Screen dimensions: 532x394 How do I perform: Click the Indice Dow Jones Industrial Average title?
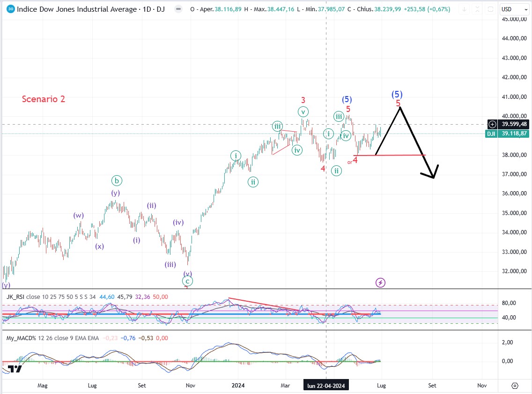(77, 9)
